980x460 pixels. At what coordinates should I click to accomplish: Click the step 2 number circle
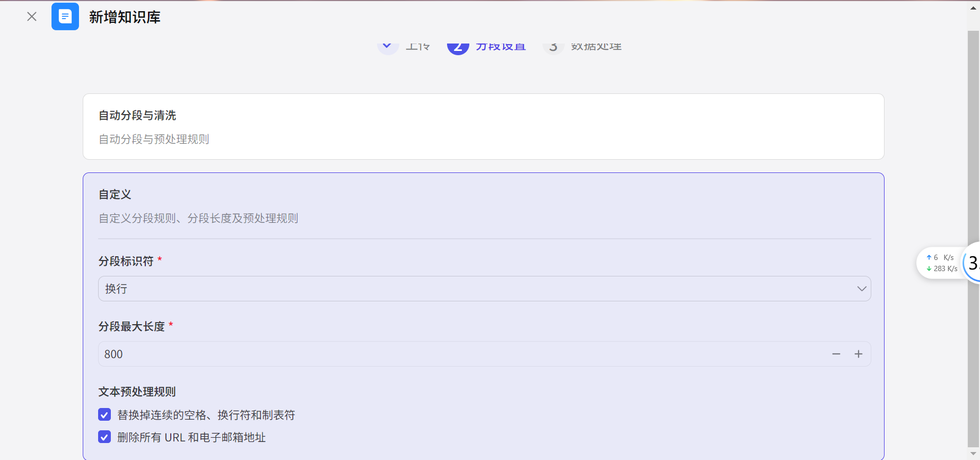coord(458,47)
